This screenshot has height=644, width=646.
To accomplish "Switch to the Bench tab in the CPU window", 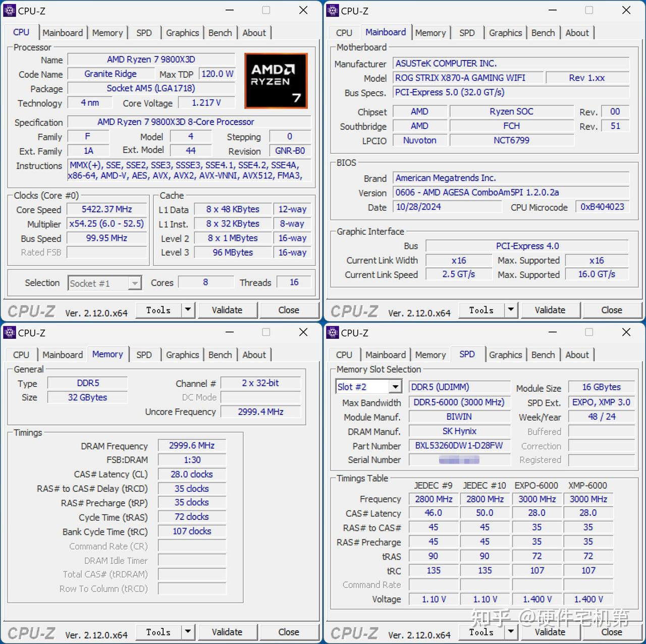I will click(220, 32).
